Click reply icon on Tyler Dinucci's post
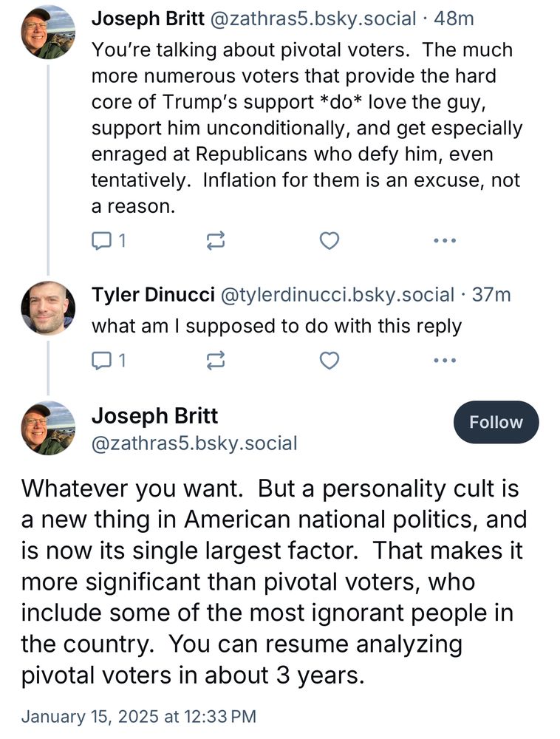This screenshot has width=560, height=739. click(x=100, y=361)
